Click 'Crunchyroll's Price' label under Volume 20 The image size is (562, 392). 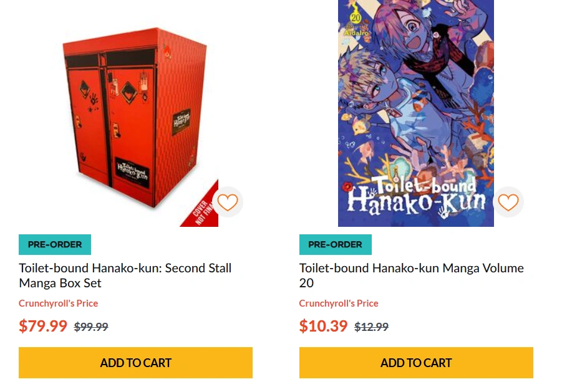click(x=339, y=304)
